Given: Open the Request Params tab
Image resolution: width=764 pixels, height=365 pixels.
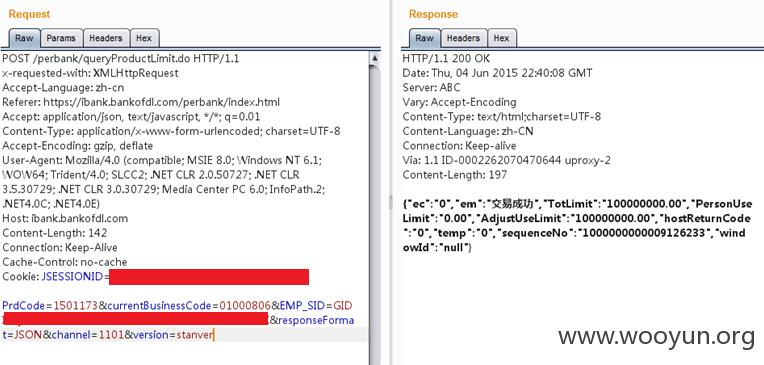Looking at the screenshot, I should tap(61, 38).
